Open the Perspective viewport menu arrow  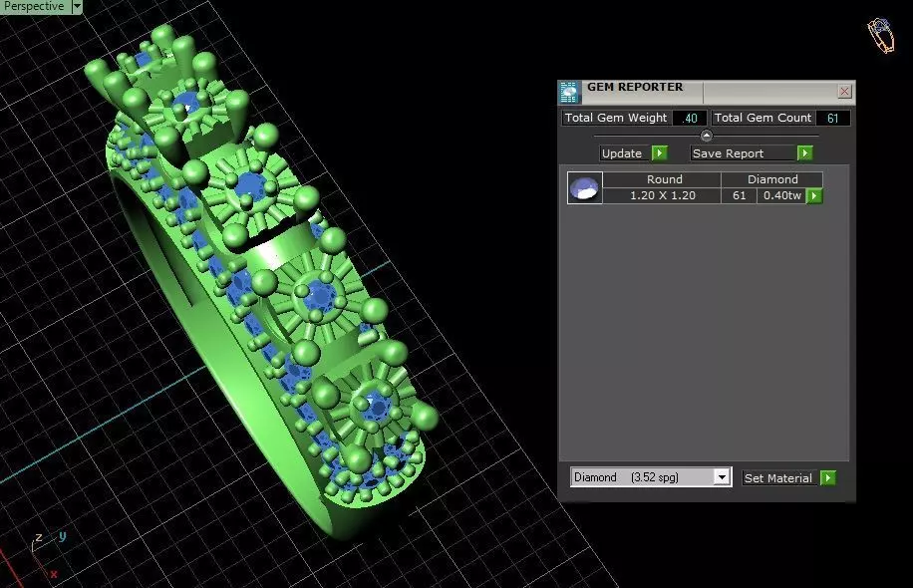point(77,6)
